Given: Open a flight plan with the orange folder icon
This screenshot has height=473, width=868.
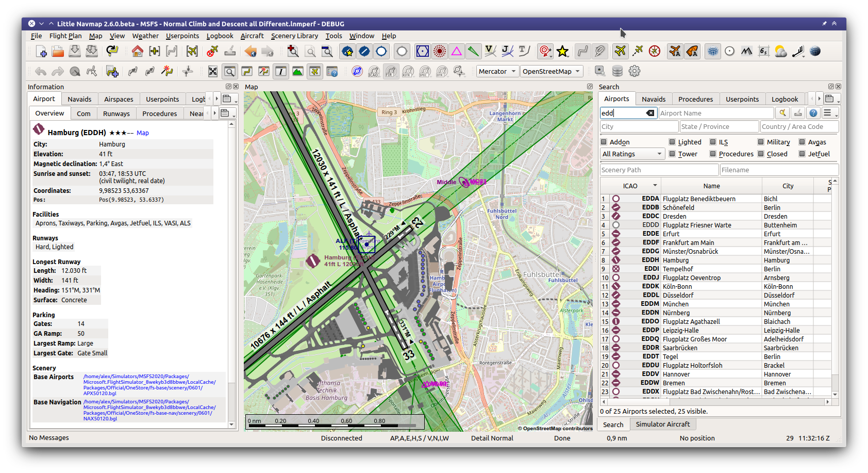Looking at the screenshot, I should (x=58, y=51).
